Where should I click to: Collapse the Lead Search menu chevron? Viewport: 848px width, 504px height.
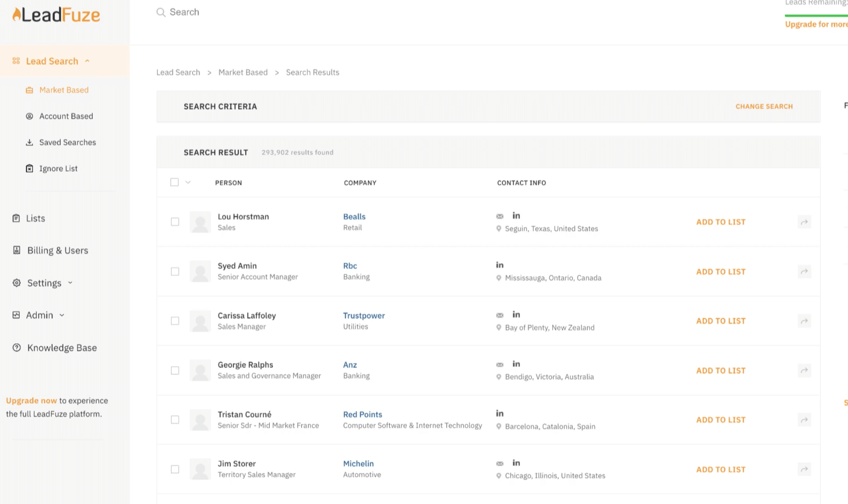pyautogui.click(x=87, y=61)
